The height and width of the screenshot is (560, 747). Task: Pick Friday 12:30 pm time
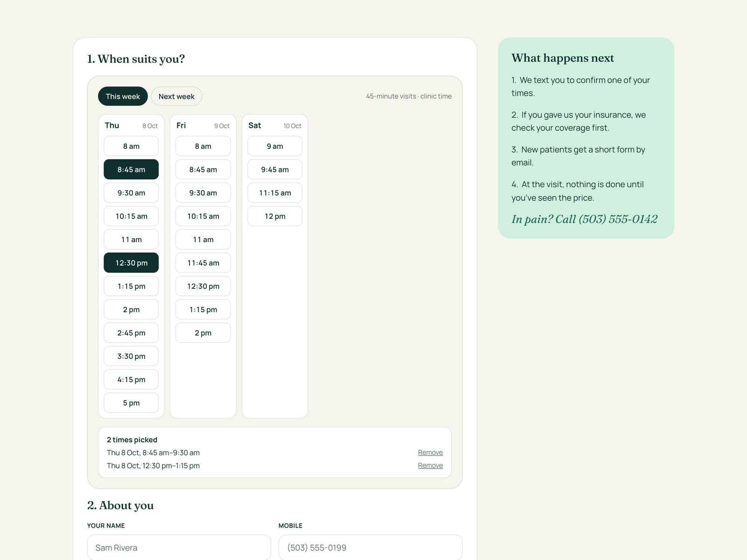(x=203, y=286)
